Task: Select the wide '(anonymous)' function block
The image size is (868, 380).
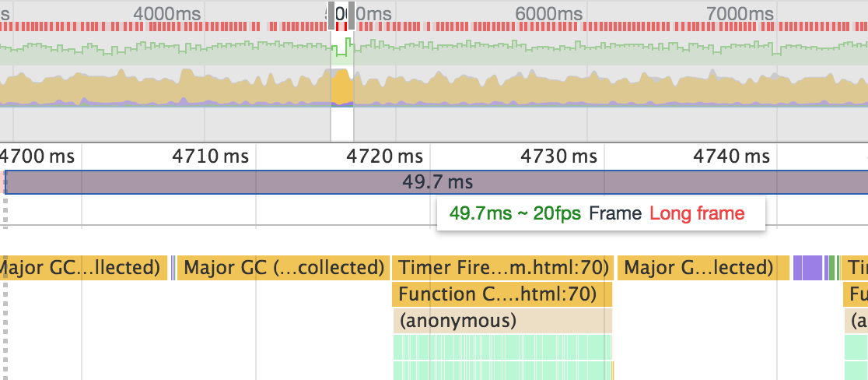Action: point(502,321)
